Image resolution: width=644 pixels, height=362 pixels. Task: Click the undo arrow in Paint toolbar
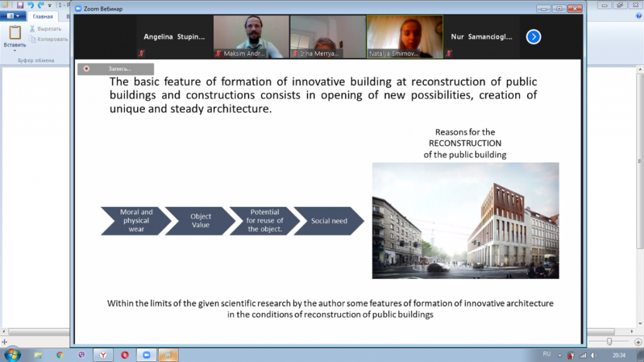30,5
